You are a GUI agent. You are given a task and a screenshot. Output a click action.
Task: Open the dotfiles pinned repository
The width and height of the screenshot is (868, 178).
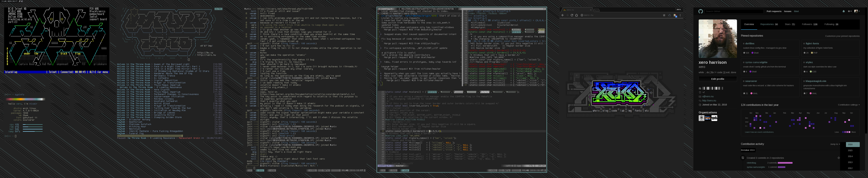pos(749,44)
